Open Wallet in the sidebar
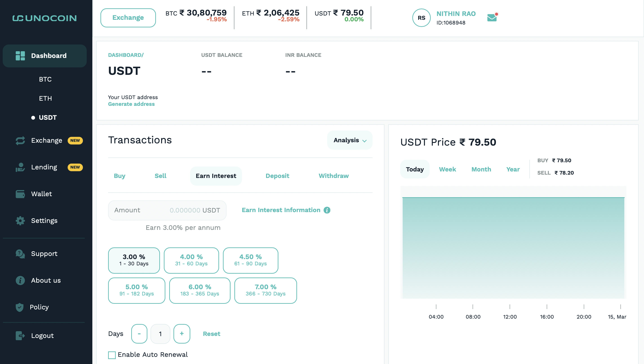Image resolution: width=644 pixels, height=364 pixels. (42, 194)
